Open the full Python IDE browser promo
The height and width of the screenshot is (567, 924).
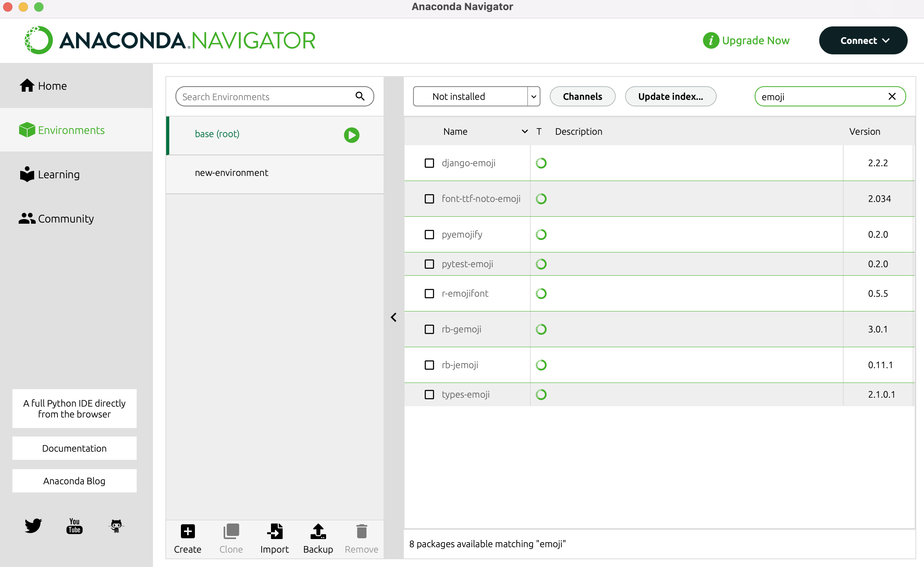[75, 409]
